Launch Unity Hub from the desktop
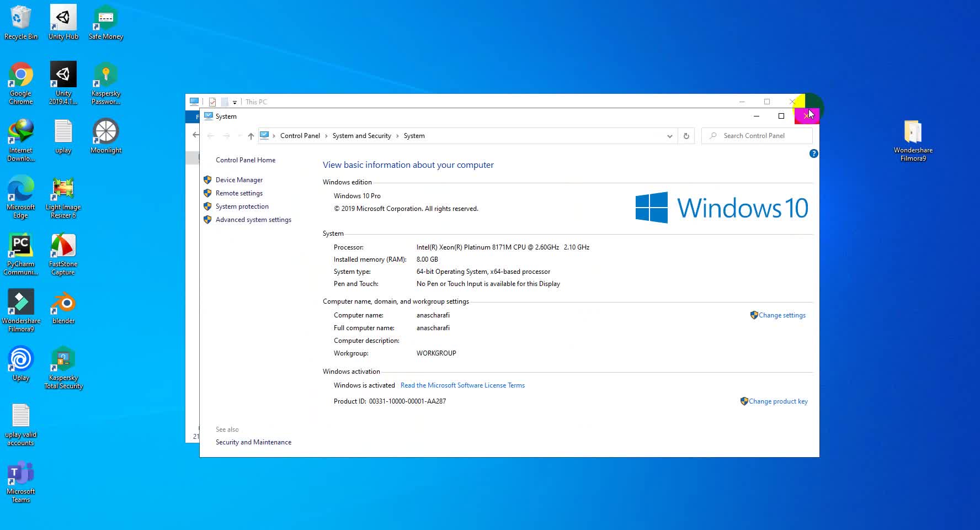Viewport: 980px width, 530px height. pos(63,23)
